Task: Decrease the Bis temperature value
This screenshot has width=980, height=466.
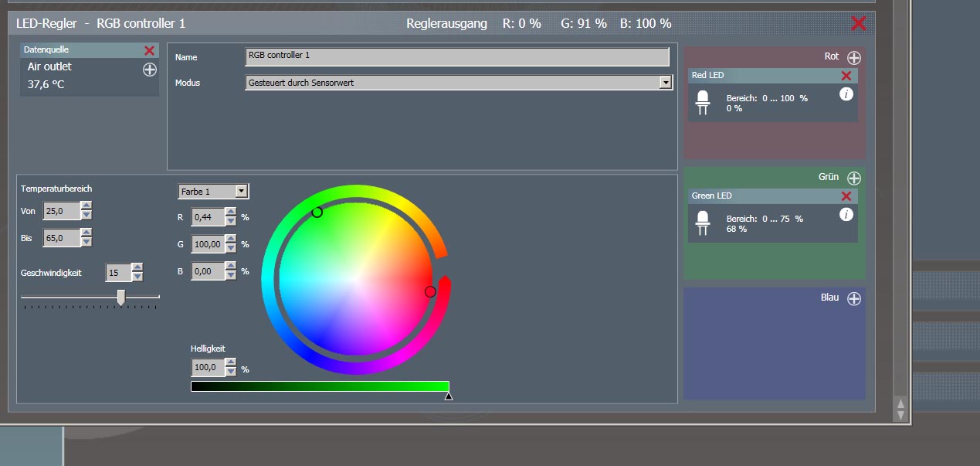Action: point(86,242)
